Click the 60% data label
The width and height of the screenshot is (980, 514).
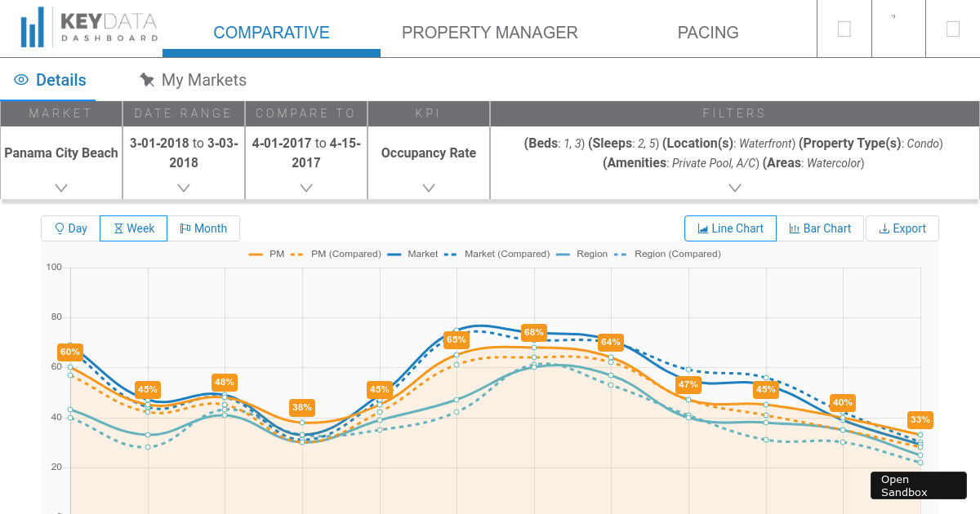69,352
